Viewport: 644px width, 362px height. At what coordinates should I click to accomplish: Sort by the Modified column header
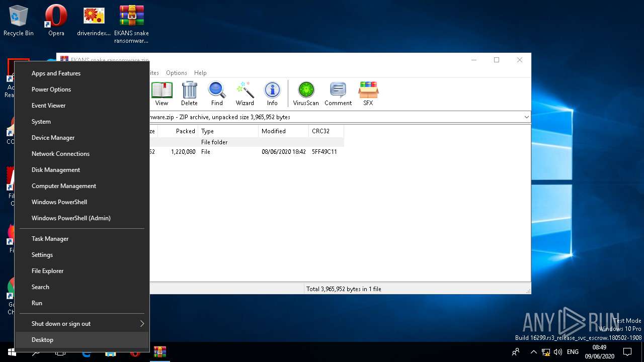pyautogui.click(x=283, y=131)
